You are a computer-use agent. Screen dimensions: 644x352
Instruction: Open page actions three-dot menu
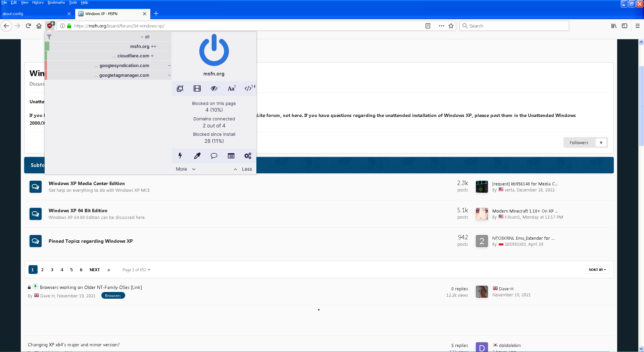(442, 26)
